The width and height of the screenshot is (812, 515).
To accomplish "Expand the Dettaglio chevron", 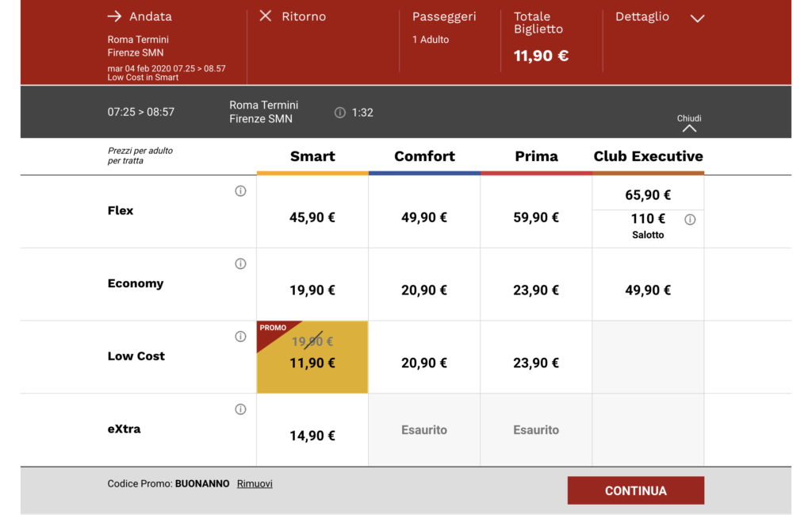I will [x=697, y=18].
